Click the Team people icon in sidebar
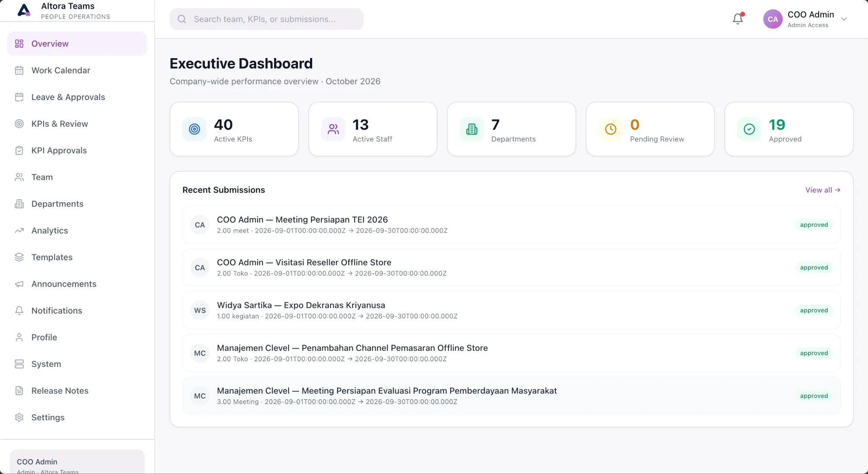 tap(19, 177)
